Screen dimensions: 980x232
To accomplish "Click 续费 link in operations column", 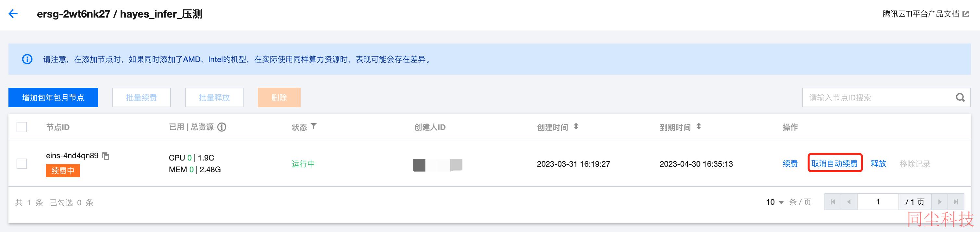I will point(790,164).
